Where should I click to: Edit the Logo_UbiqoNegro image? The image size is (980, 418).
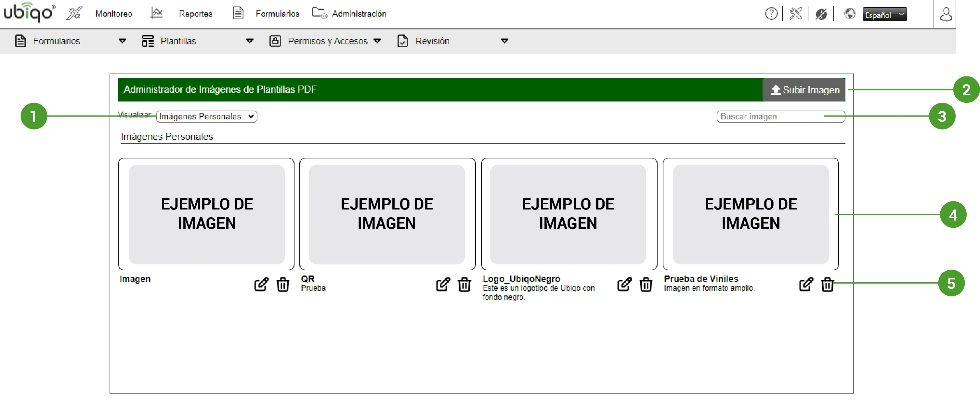coord(624,284)
